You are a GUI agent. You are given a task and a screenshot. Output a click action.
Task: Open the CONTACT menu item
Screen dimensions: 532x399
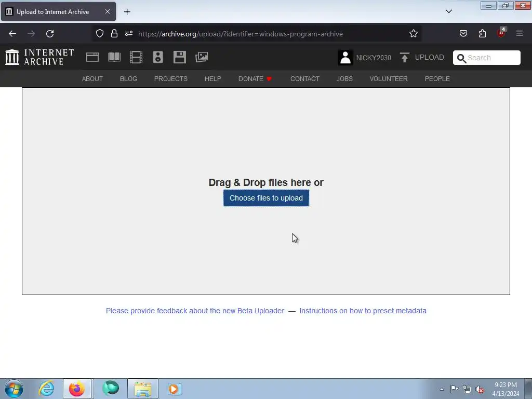coord(304,79)
